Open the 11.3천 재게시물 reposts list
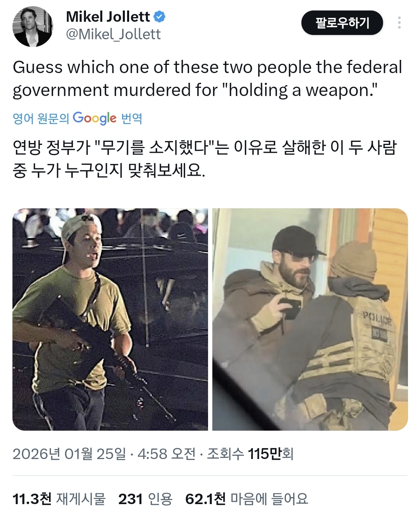 click(59, 499)
